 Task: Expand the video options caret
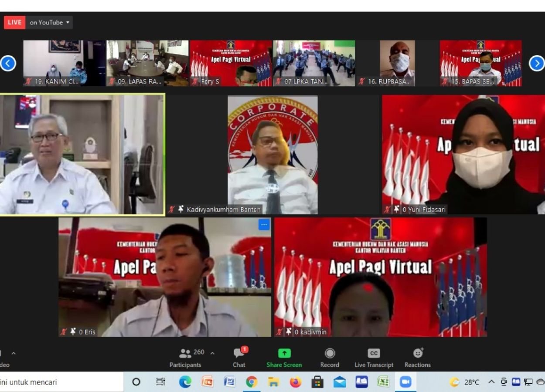[14, 353]
